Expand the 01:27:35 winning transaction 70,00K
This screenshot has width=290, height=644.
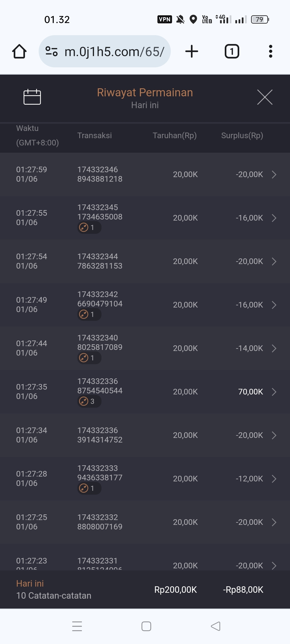pos(274,392)
